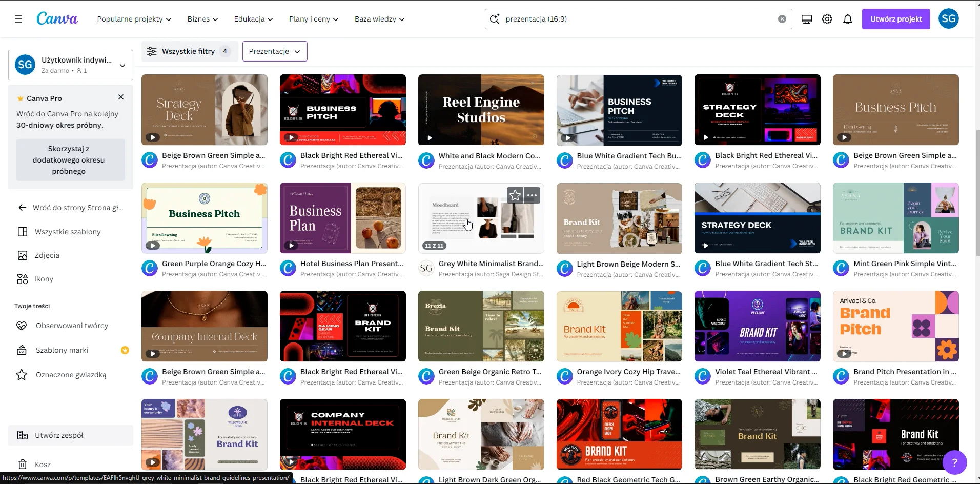Click the Canva logo
This screenshot has height=484, width=980.
coord(57,18)
